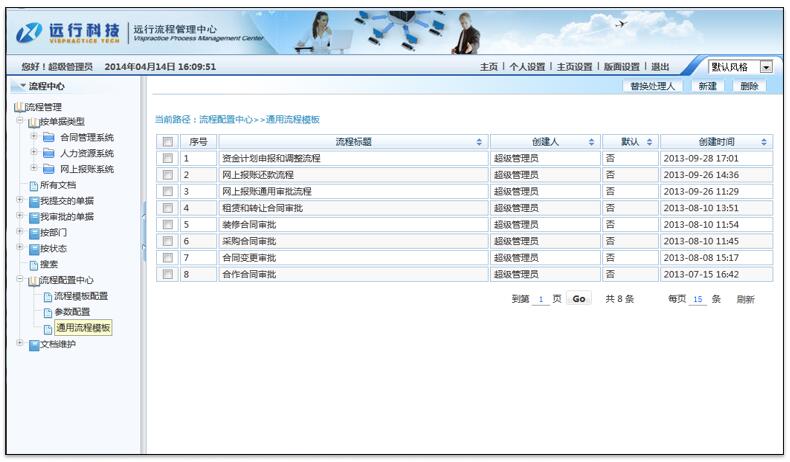The image size is (790, 462).
Task: Expand the 文档维护 tree node
Action: [x=20, y=344]
